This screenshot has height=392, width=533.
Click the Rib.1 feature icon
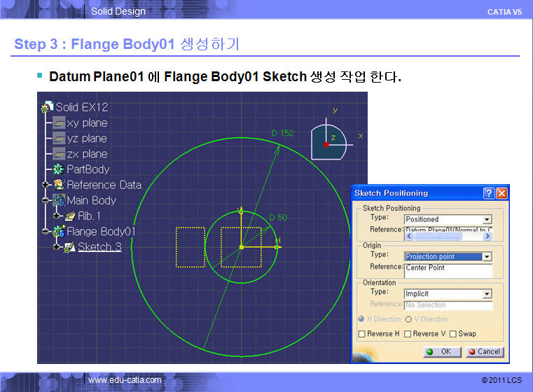pyautogui.click(x=69, y=216)
